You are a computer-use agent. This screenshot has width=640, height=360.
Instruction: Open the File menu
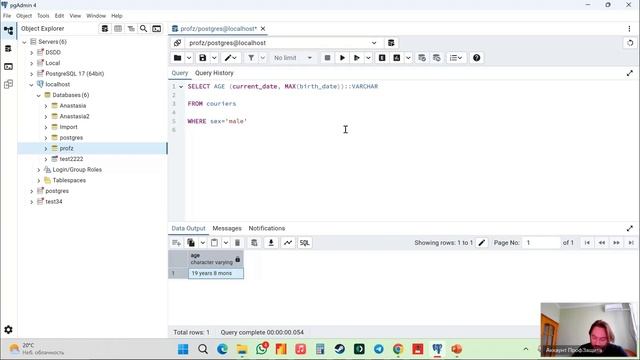pos(7,16)
